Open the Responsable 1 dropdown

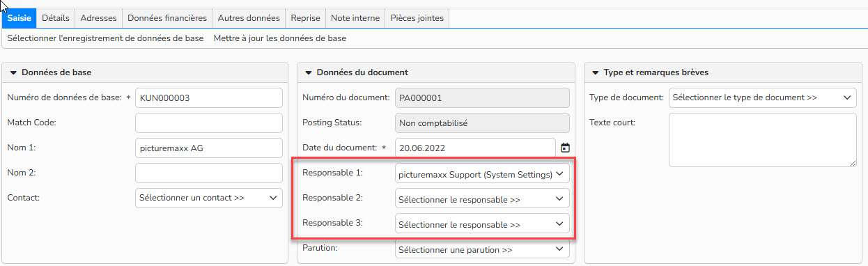coord(482,174)
